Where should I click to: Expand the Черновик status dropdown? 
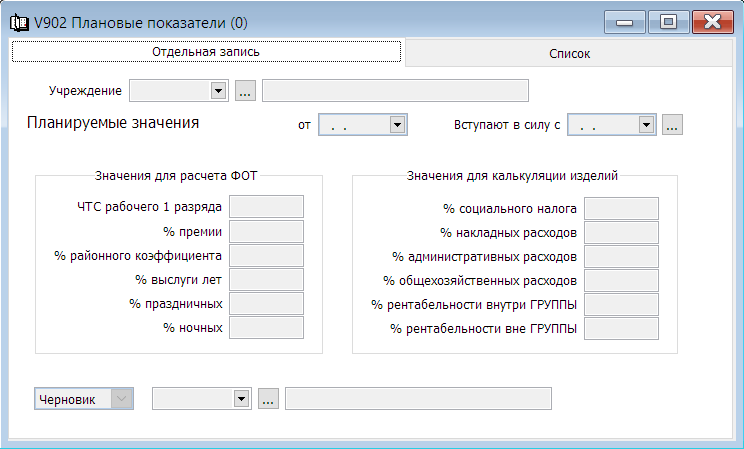(121, 399)
